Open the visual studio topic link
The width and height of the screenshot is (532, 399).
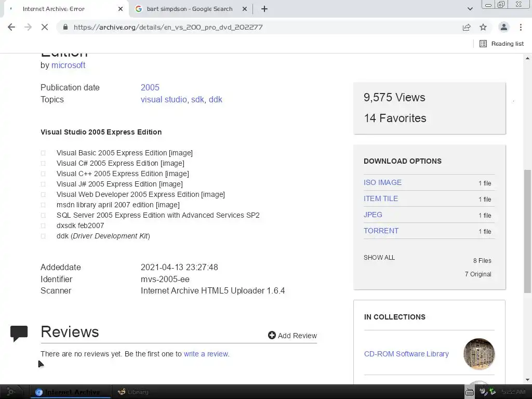click(164, 99)
